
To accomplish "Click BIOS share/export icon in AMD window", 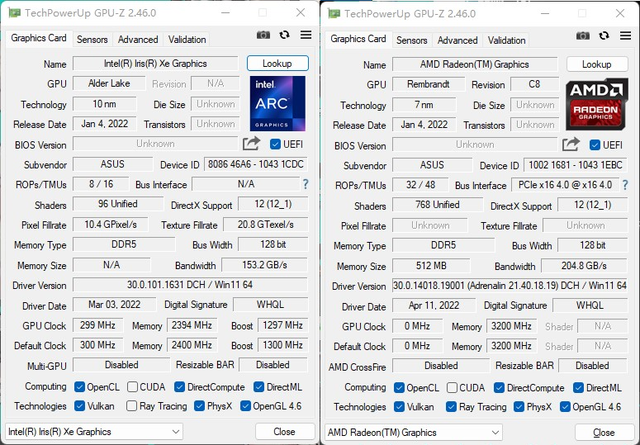I will pyautogui.click(x=571, y=145).
